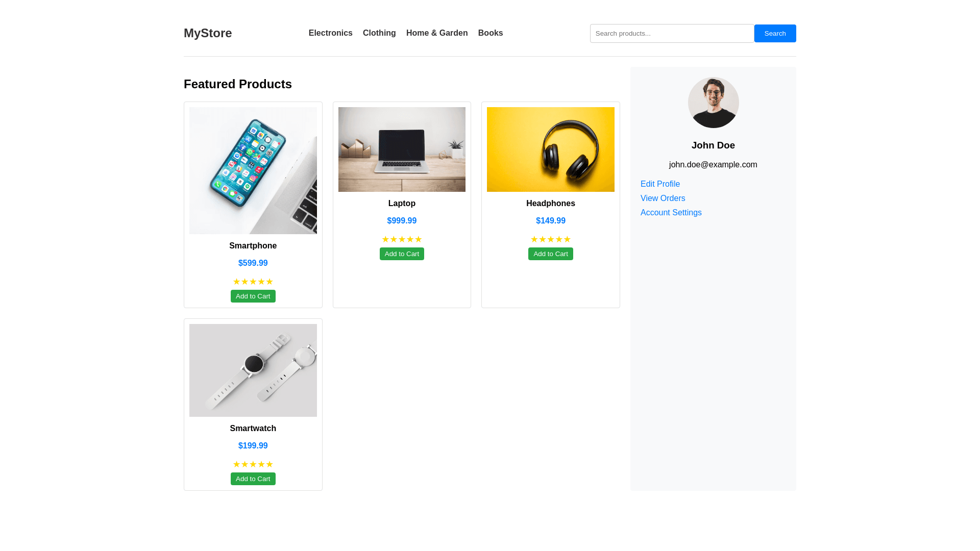This screenshot has width=980, height=551.
Task: Open the Smartphone product image
Action: [x=253, y=170]
